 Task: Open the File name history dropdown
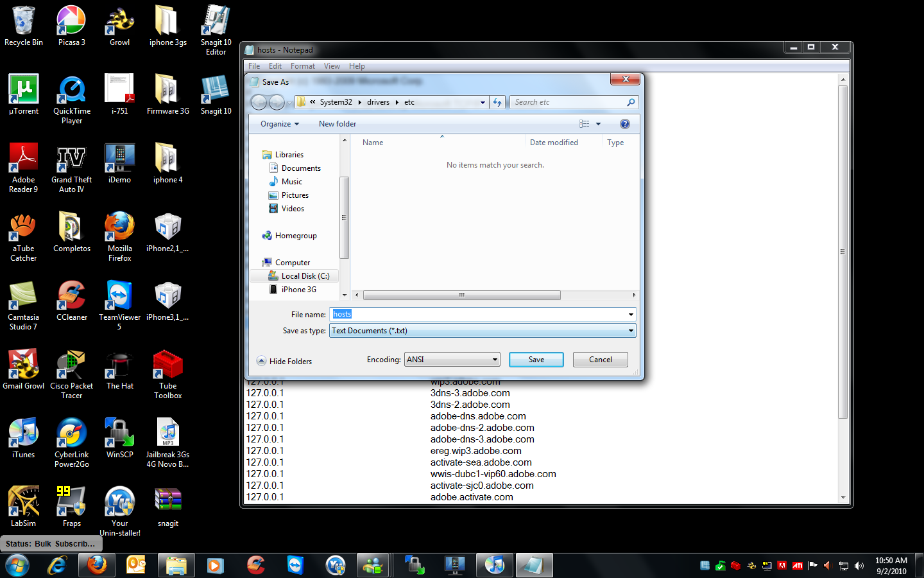click(x=631, y=314)
